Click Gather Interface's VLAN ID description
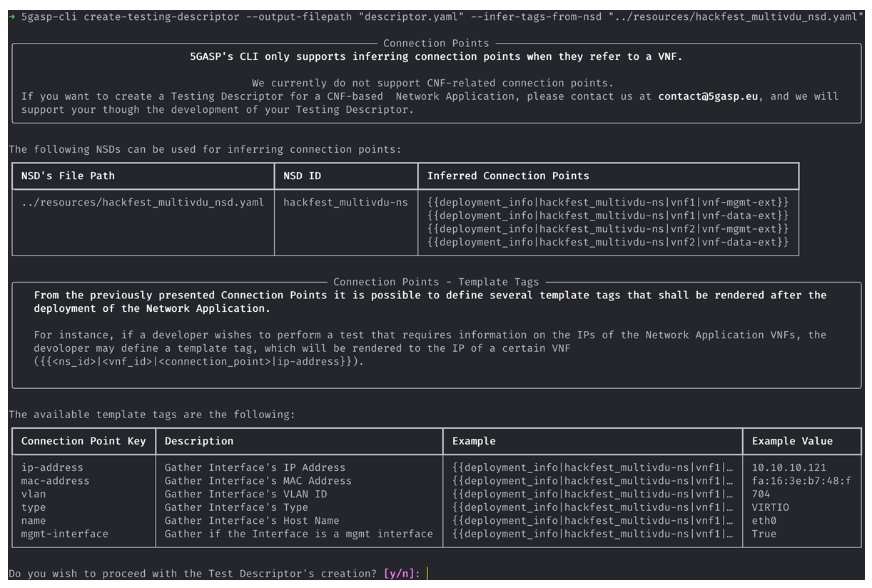The height and width of the screenshot is (588, 872). click(x=246, y=495)
